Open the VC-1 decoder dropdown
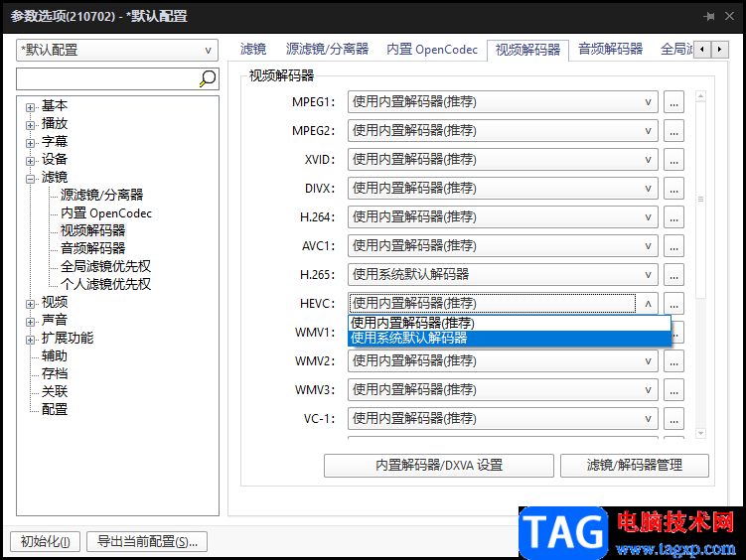The height and width of the screenshot is (560, 746). click(503, 418)
